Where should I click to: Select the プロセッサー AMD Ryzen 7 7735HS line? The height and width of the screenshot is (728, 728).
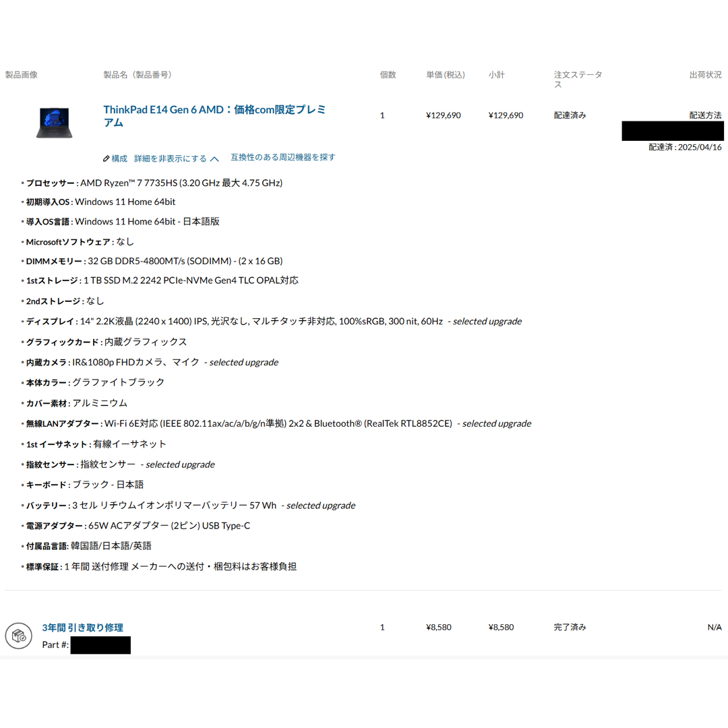tap(152, 183)
